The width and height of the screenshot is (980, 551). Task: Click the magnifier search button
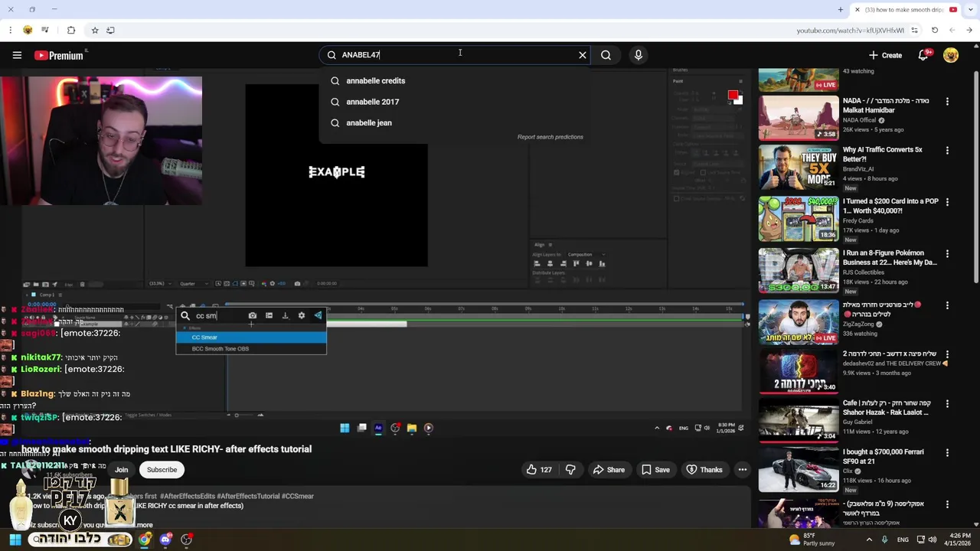pos(606,55)
